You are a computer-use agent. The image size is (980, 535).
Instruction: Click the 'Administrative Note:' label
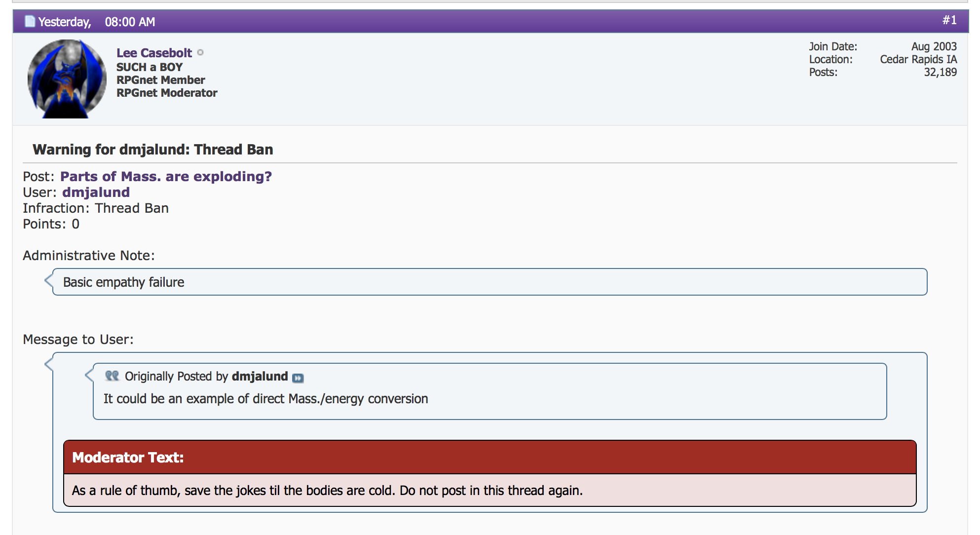point(89,256)
